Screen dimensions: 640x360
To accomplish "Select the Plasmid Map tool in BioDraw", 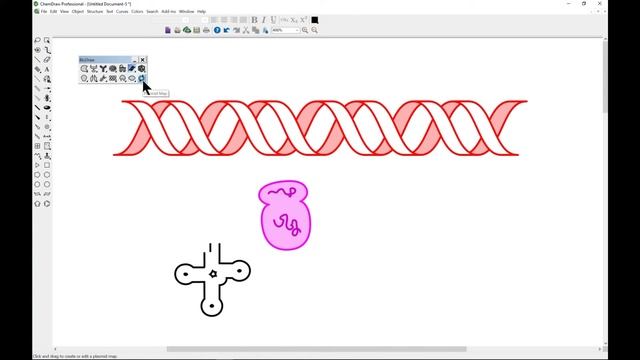I will click(141, 78).
